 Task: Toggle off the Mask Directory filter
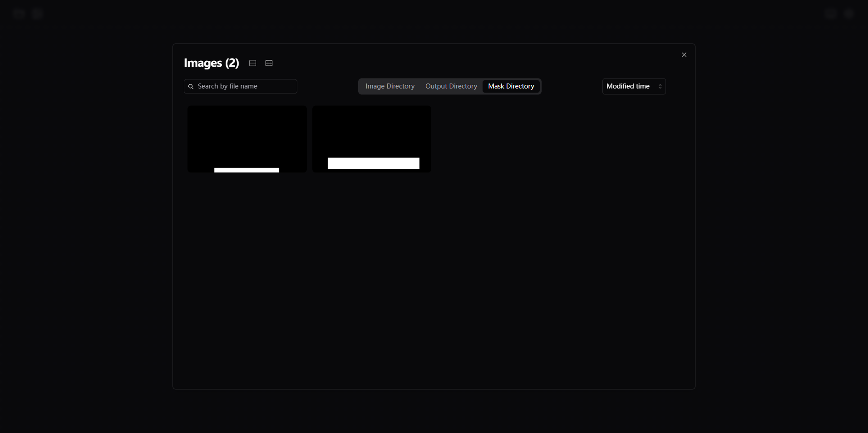click(511, 86)
